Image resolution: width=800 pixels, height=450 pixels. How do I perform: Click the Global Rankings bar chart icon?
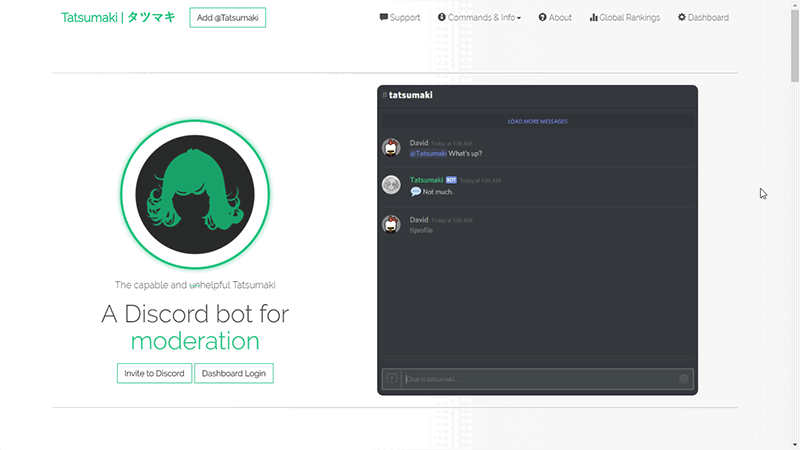click(x=594, y=18)
